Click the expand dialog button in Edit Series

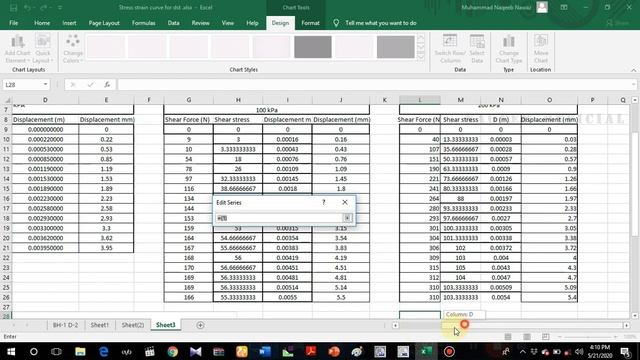pos(347,218)
